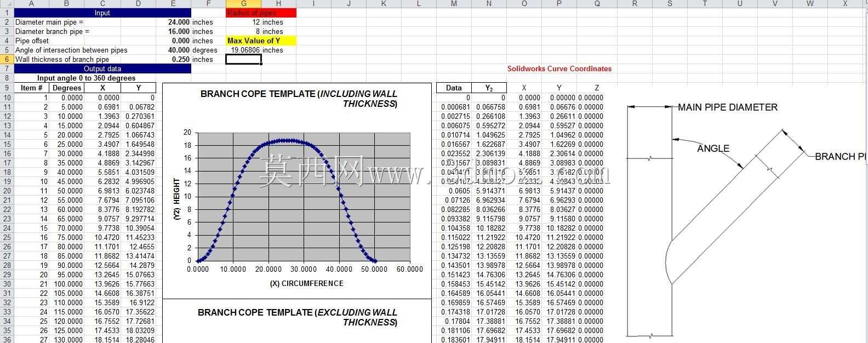
Task: Select column R header
Action: 635,4
